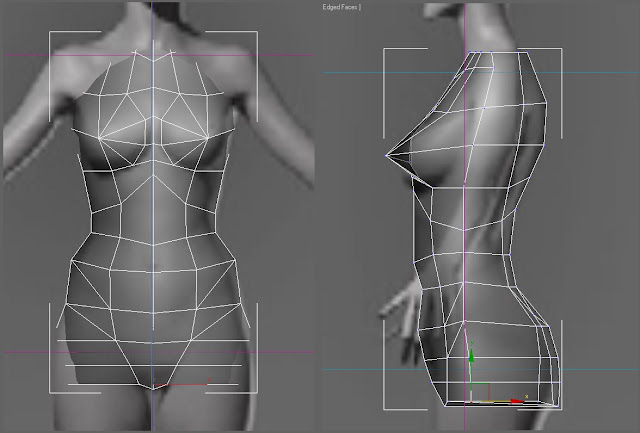Select the red X-axis gizmo arrow
This screenshot has height=433, width=640.
517,402
